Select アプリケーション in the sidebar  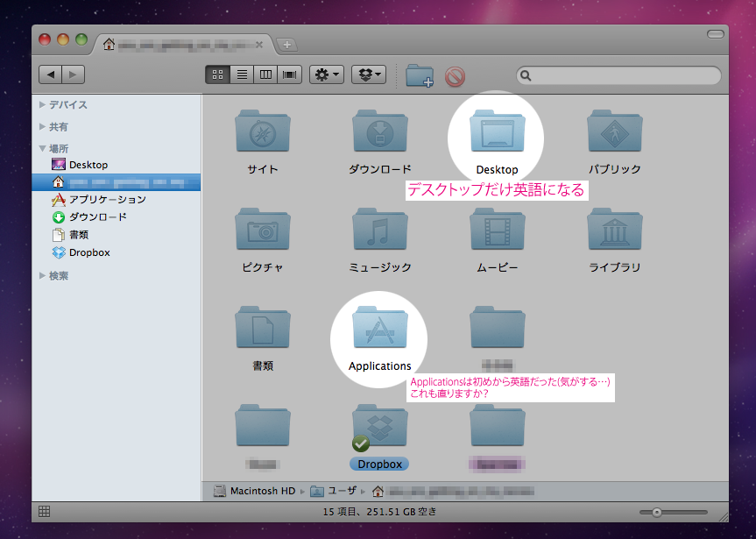click(x=107, y=200)
